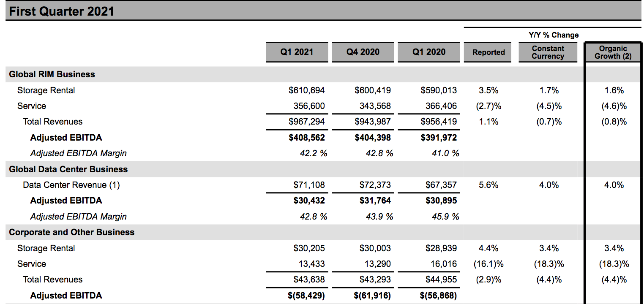Click the Organic Growth (2) header
This screenshot has width=644, height=304.
coord(613,52)
